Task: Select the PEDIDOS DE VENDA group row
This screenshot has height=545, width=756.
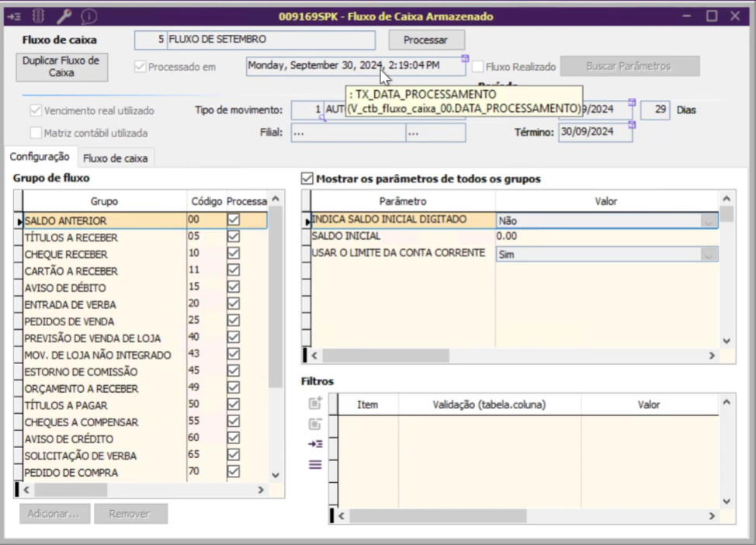Action: coord(144,321)
